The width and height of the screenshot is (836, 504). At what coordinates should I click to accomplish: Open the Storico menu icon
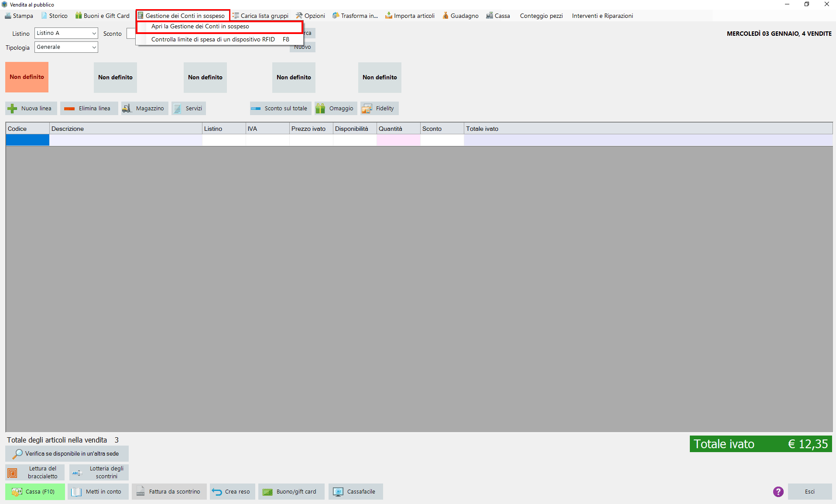coord(44,16)
